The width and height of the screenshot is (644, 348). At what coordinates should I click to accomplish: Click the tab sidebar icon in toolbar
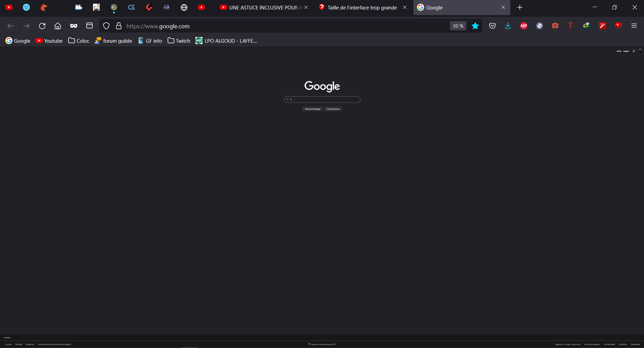[89, 26]
